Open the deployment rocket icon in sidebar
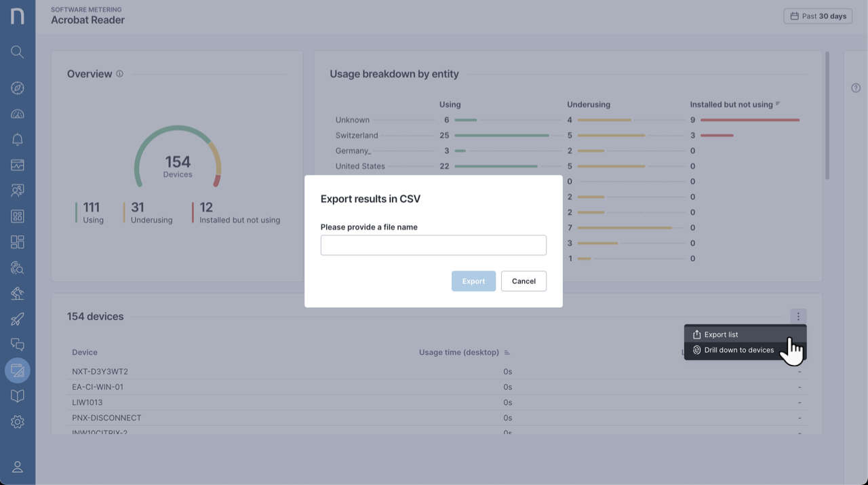Viewport: 868px width, 485px height. (18, 319)
